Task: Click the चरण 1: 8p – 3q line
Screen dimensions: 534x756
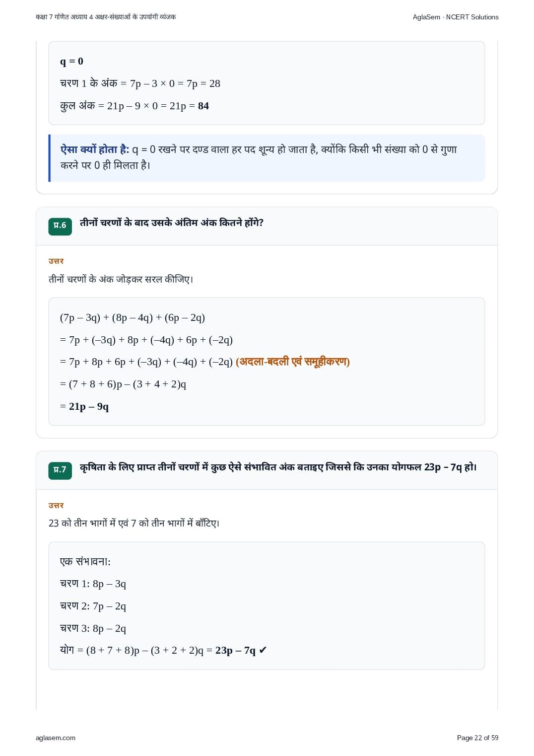Action: [93, 584]
